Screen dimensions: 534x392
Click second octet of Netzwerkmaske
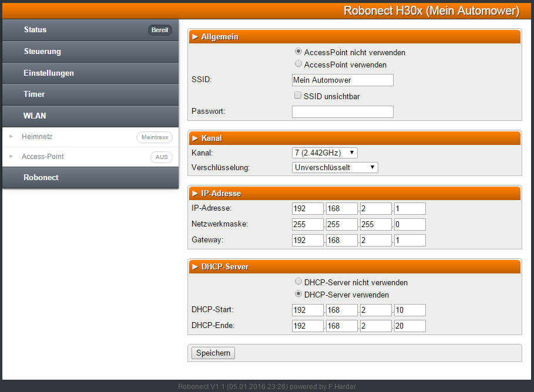click(341, 225)
